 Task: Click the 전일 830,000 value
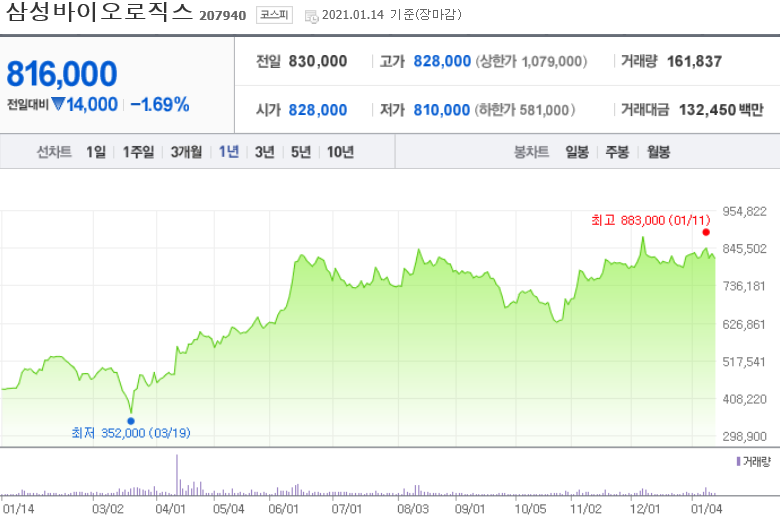click(x=318, y=61)
